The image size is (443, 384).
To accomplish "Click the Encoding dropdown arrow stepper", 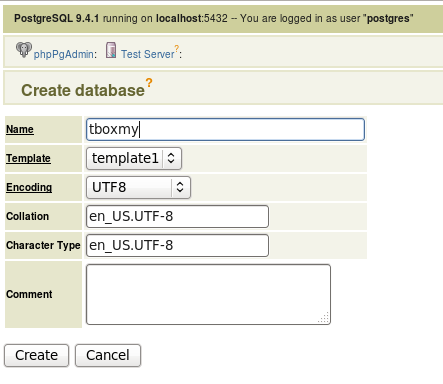I will click(180, 187).
